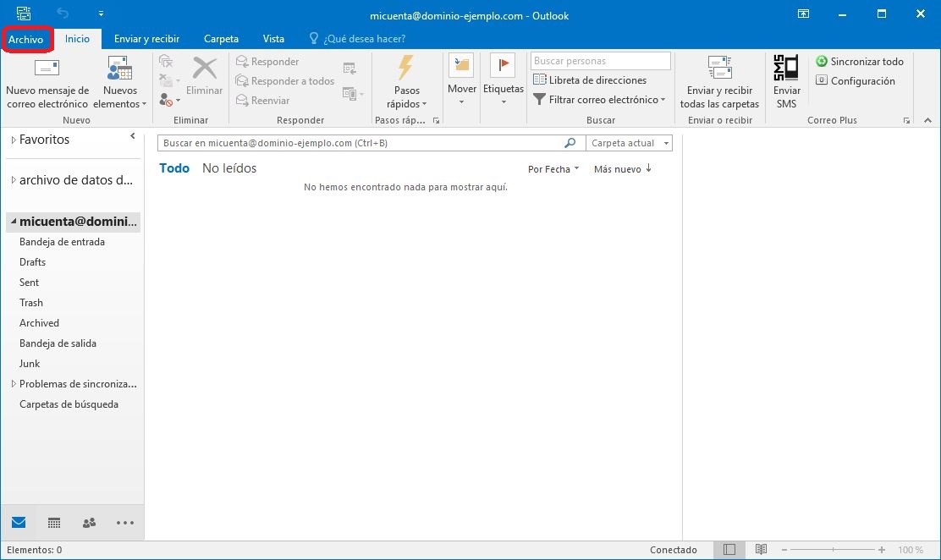Image resolution: width=941 pixels, height=560 pixels.
Task: Select the Bandeja de entrada folder
Action: click(x=62, y=242)
